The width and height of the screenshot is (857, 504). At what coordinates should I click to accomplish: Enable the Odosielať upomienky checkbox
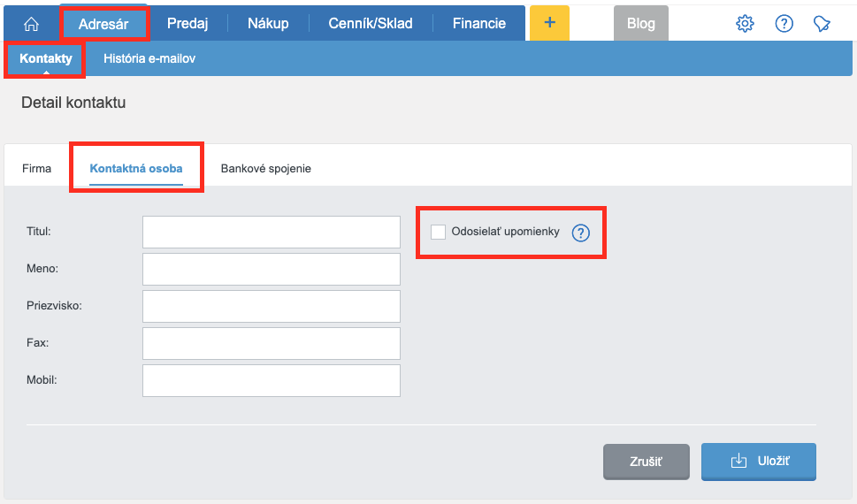tap(438, 232)
